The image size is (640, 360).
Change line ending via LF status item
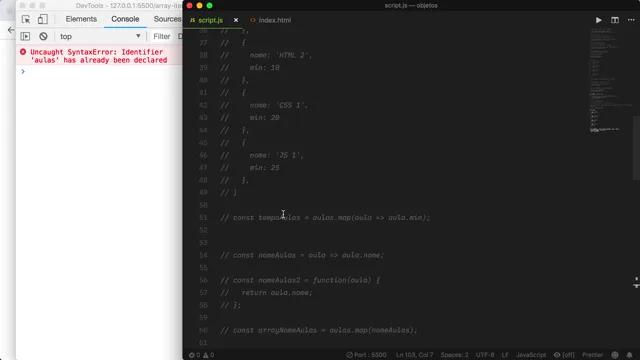505,355
